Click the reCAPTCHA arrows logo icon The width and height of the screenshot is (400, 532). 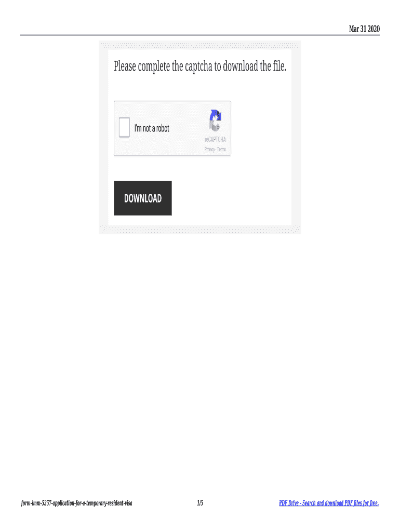coord(215,121)
